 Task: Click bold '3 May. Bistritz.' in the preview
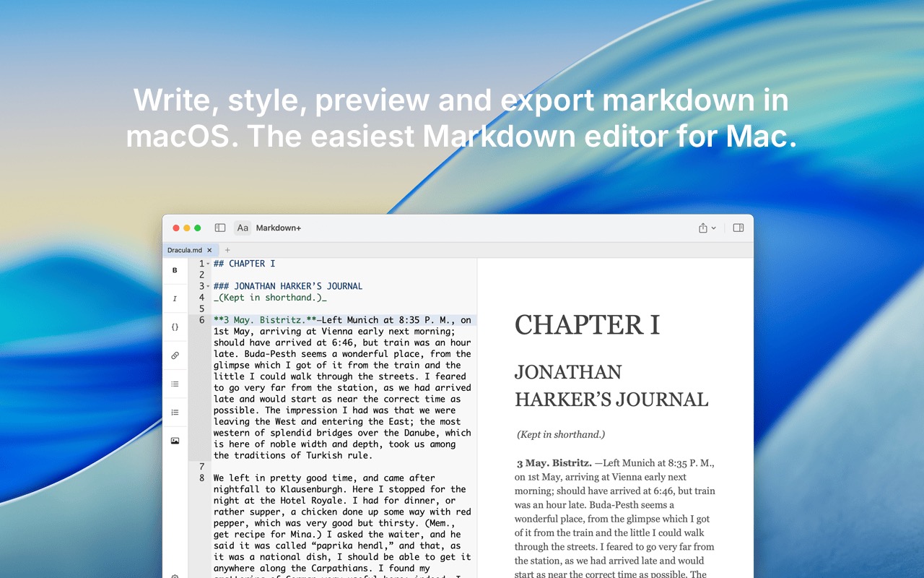(554, 463)
